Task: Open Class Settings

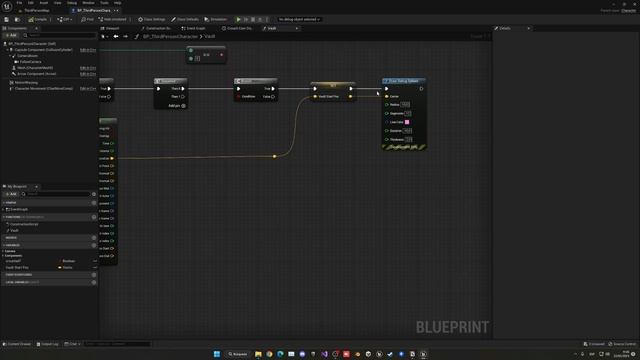Action: pos(151,19)
